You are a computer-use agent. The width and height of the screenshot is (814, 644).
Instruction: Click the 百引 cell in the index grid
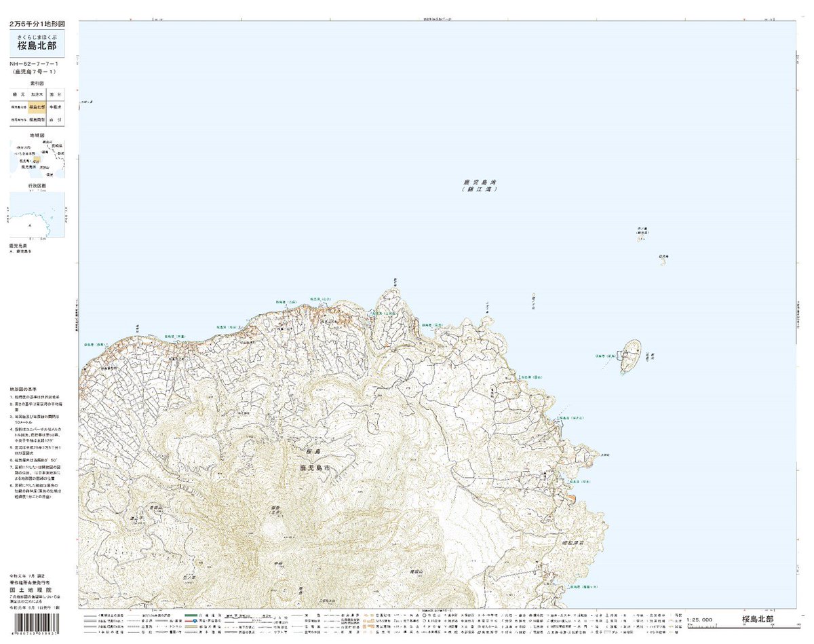click(56, 119)
